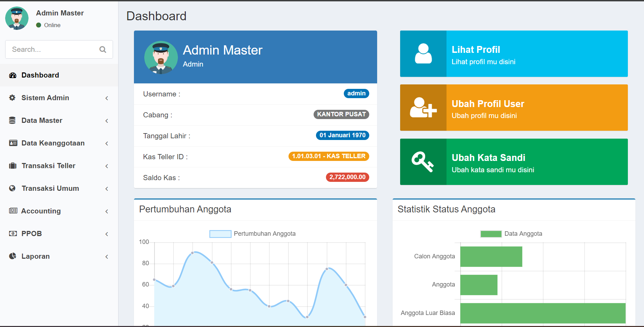Click the search magnifier icon
This screenshot has height=327, width=644.
coord(102,49)
